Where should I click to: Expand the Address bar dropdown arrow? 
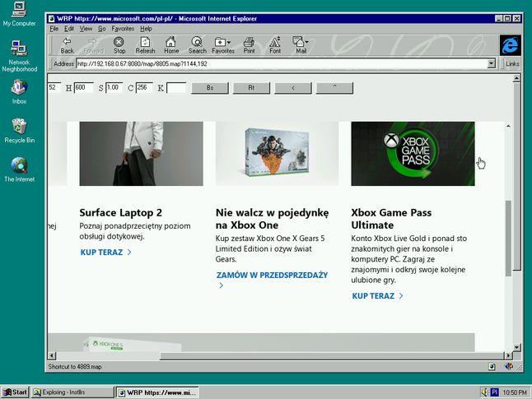(x=491, y=63)
